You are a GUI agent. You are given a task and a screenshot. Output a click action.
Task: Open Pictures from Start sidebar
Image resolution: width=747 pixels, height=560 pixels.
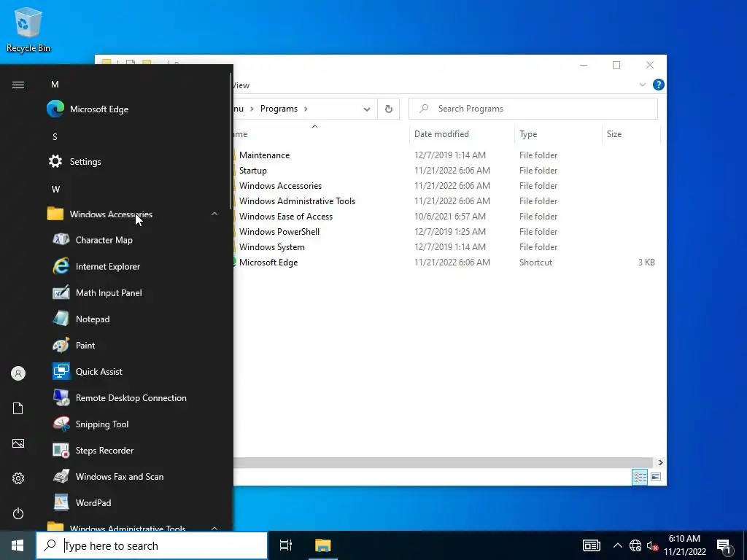18,443
